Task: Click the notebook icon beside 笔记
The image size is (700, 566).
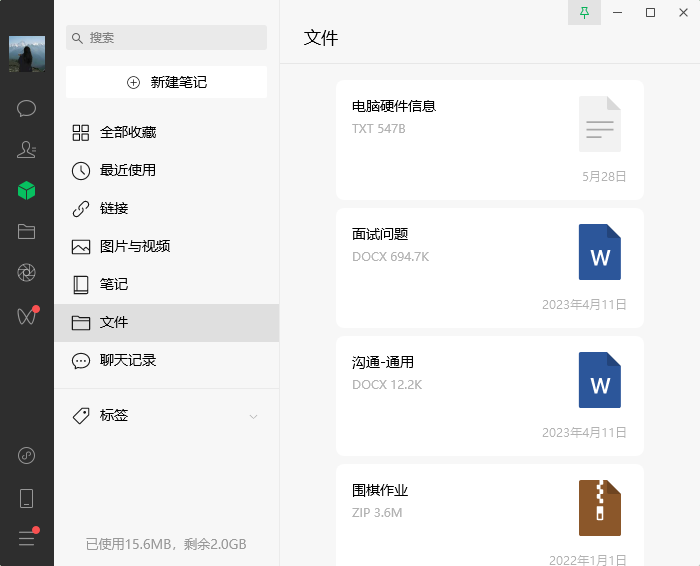Action: (x=81, y=285)
